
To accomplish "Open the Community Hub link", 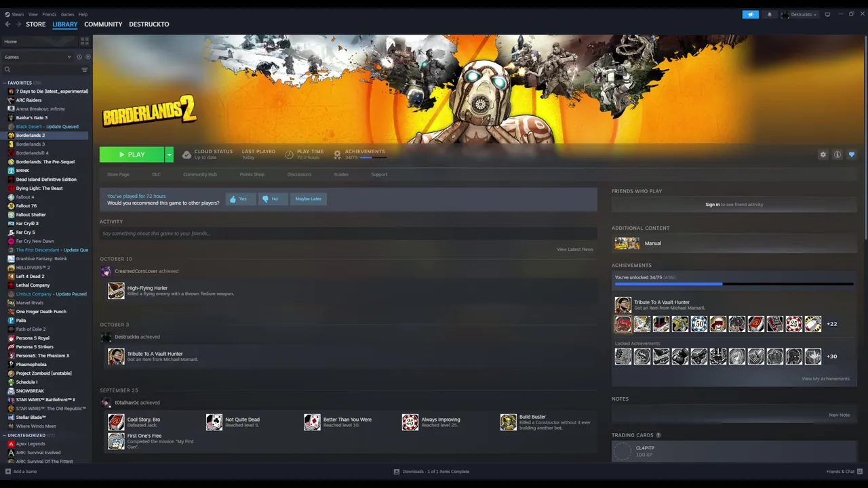I will tap(200, 174).
